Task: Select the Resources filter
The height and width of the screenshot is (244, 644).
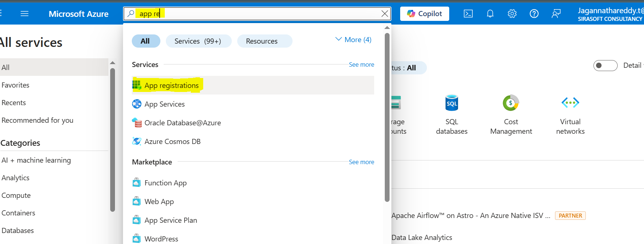Action: pos(264,41)
